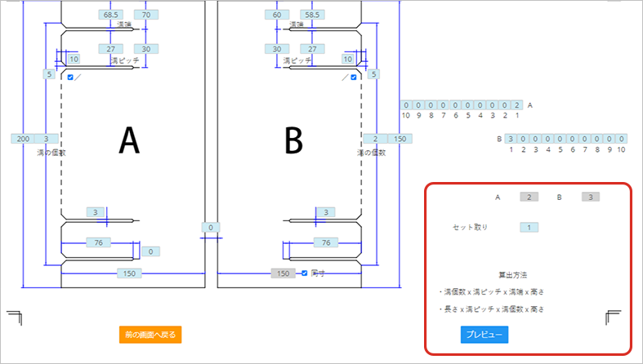This screenshot has height=364, width=643.
Task: Edit B row field above number 10
Action: click(x=622, y=139)
